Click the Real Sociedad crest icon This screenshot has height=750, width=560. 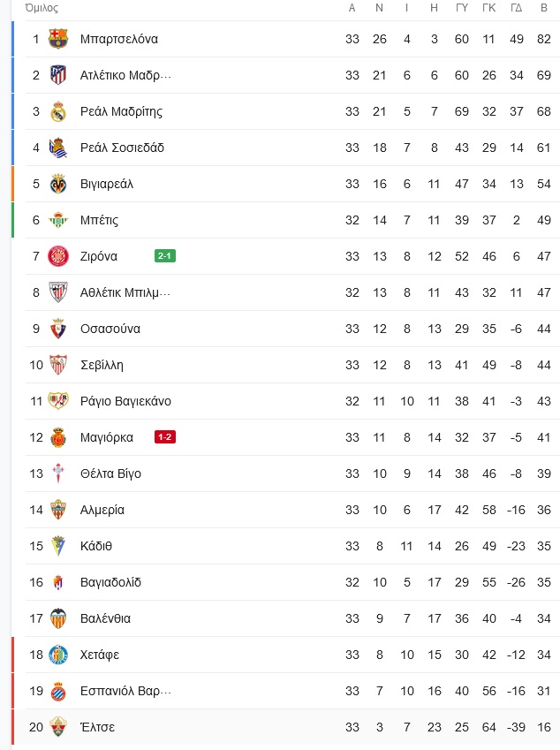(58, 148)
